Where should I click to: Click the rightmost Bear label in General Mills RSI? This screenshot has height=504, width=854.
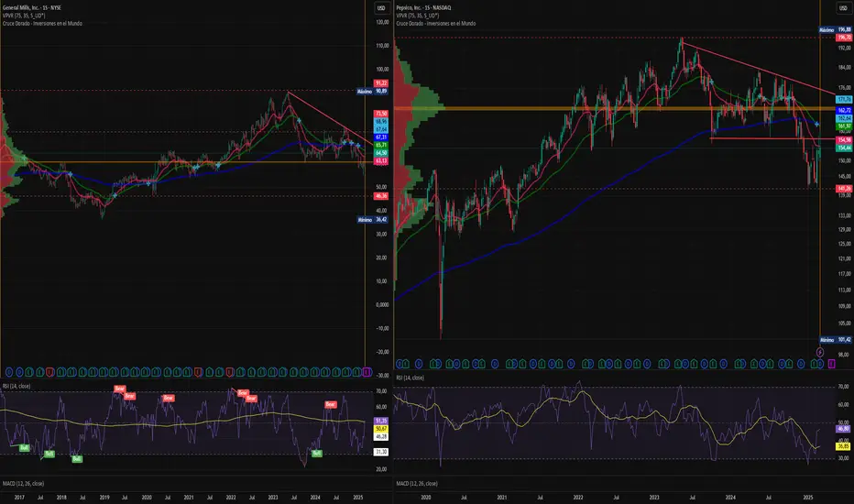tap(331, 404)
